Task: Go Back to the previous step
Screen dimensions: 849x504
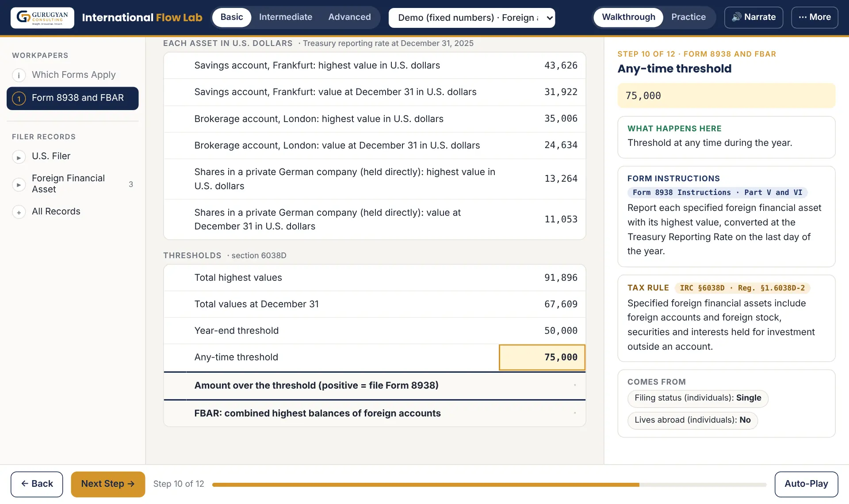Action: 37,484
